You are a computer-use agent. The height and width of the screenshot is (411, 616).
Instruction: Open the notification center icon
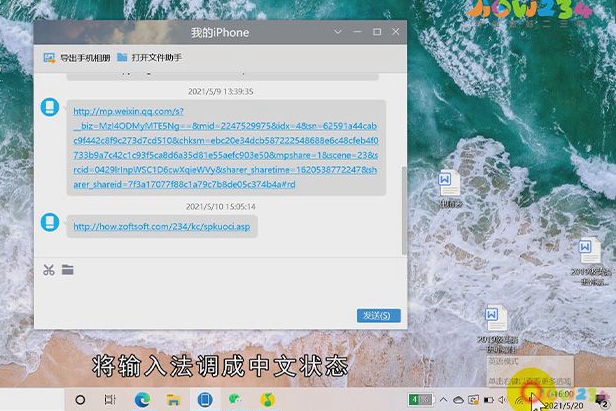click(x=602, y=401)
